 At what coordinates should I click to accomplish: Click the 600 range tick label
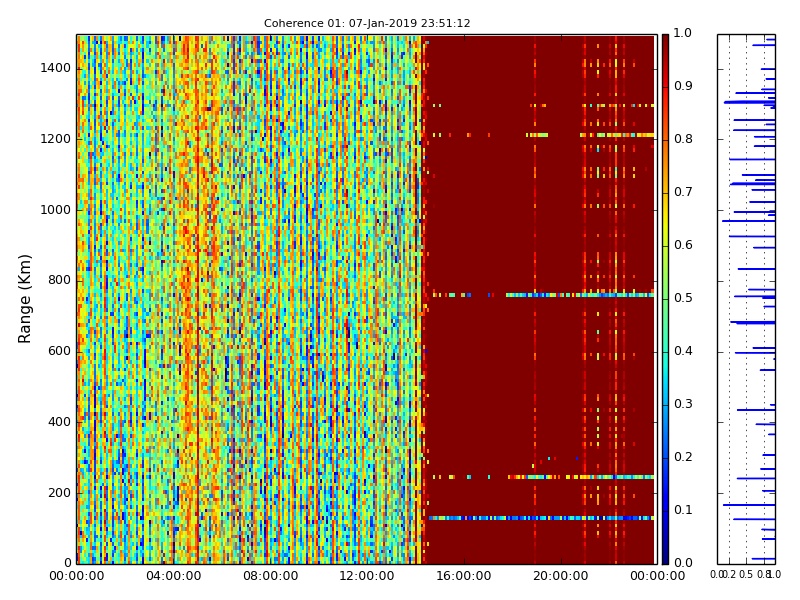point(60,351)
